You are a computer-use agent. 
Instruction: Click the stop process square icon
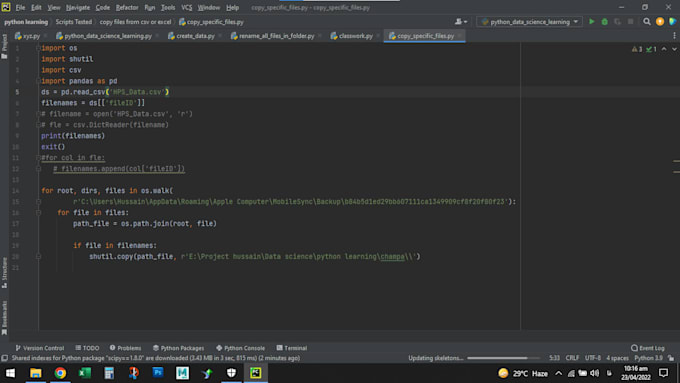(631, 22)
